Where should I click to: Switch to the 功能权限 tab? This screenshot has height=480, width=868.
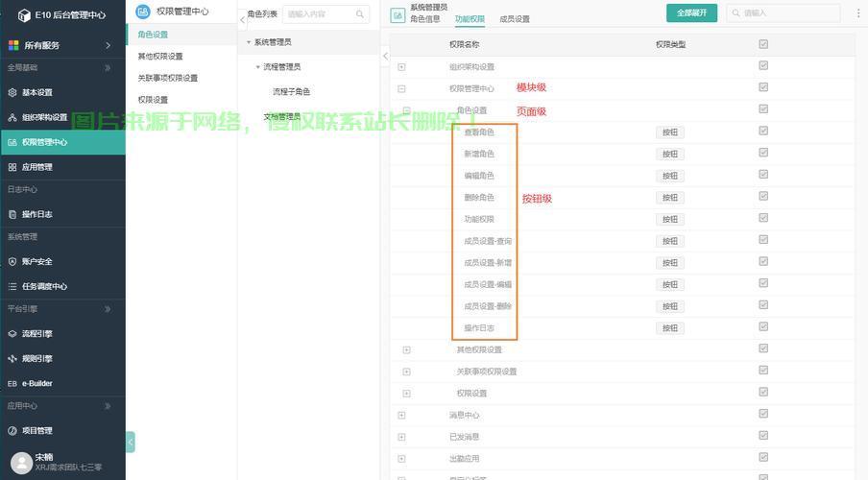click(x=470, y=19)
